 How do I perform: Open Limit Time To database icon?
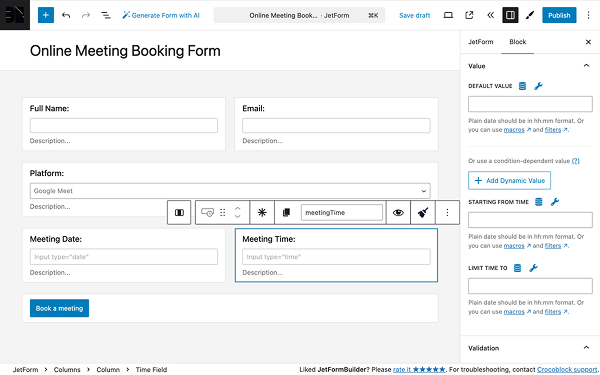pyautogui.click(x=517, y=268)
